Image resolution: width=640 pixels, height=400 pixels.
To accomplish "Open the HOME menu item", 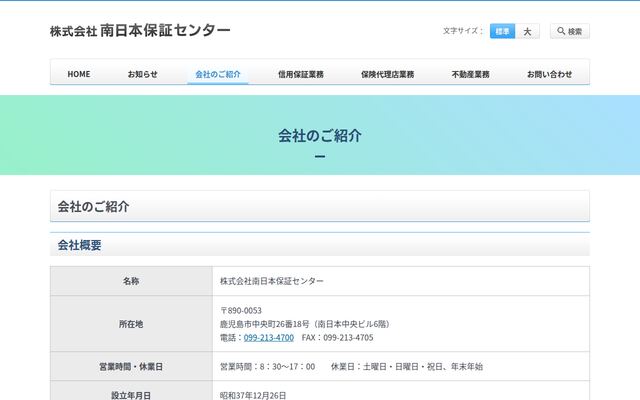I will pos(79,74).
